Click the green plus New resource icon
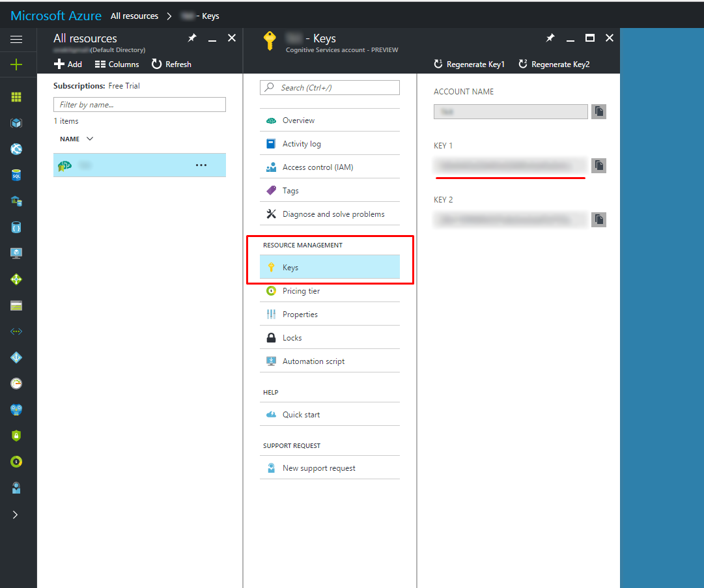The image size is (704, 588). click(16, 64)
